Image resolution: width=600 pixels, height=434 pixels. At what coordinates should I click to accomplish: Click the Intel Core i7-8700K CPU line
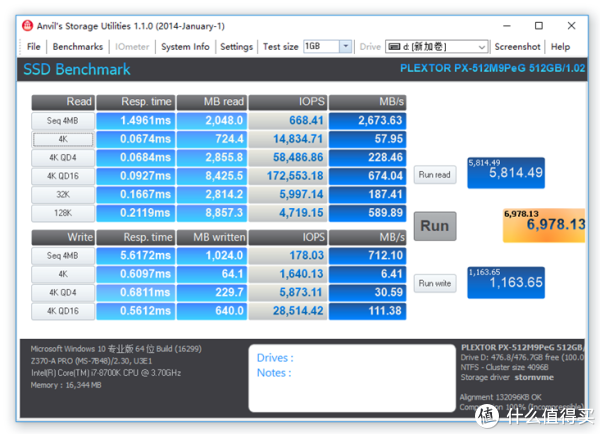tap(106, 373)
